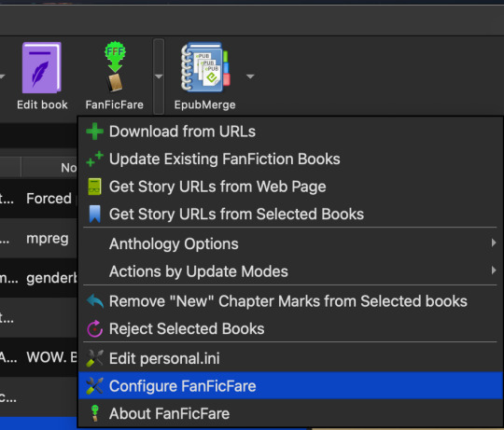Open Actions by Update Modes submenu

[x=290, y=271]
